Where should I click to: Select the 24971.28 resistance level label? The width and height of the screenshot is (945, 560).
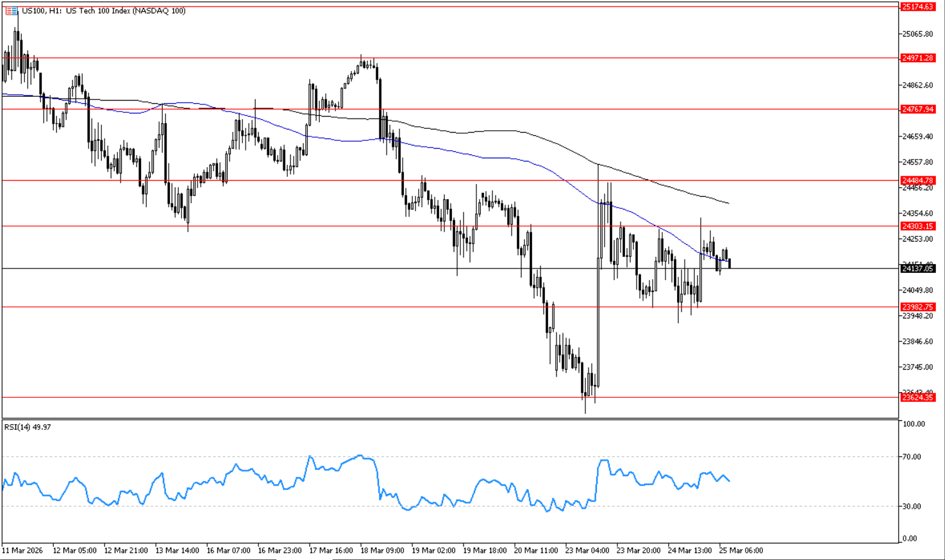pyautogui.click(x=917, y=58)
